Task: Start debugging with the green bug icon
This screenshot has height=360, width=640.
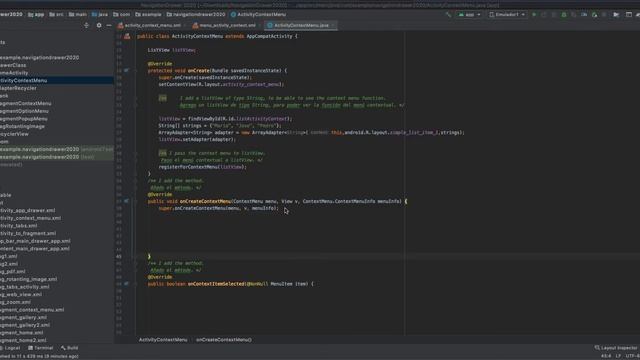Action: 564,15
